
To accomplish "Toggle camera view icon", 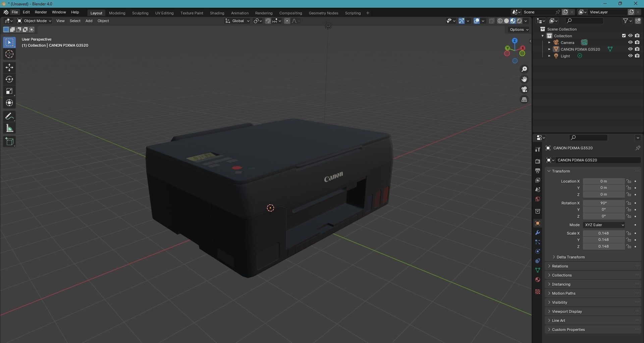I will [x=524, y=89].
